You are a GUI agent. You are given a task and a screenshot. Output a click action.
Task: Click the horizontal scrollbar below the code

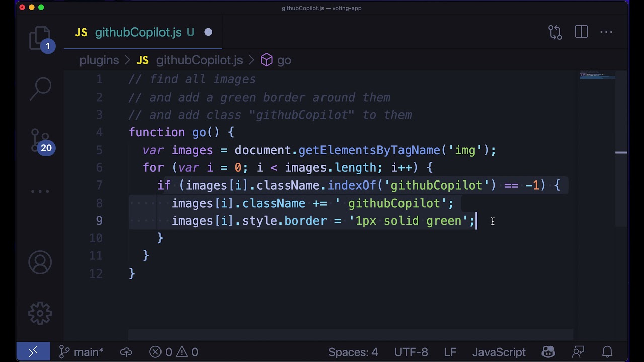point(351,335)
